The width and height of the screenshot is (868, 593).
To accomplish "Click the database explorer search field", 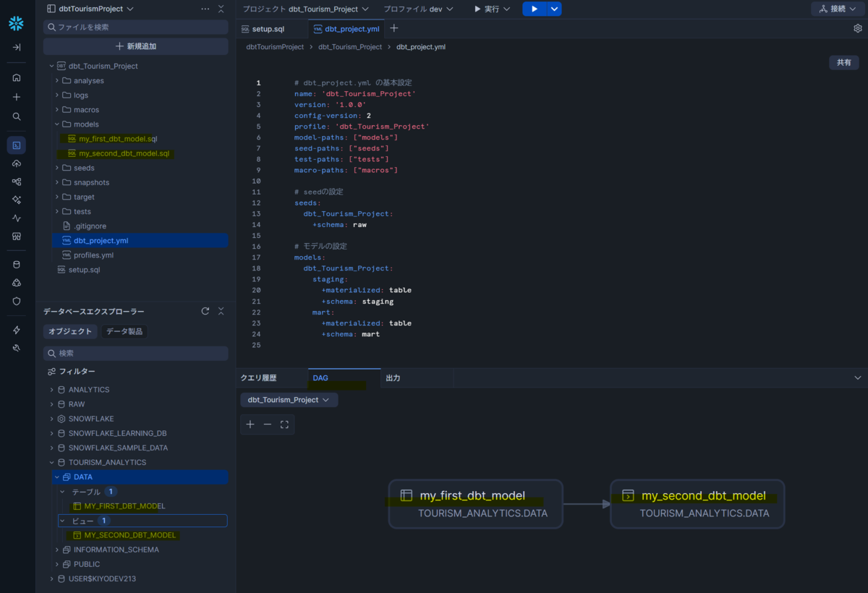I will click(x=136, y=353).
